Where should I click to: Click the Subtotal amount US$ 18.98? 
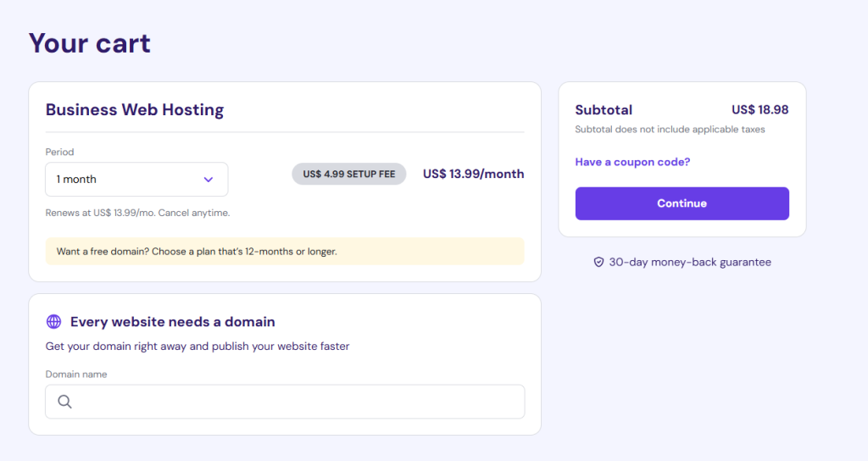(760, 109)
